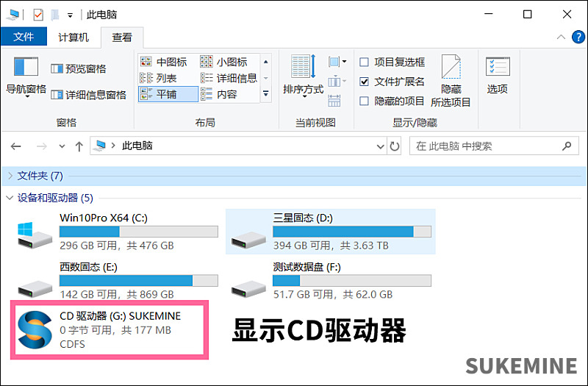Select the 测试数据盘 (F:) drive

click(330, 281)
